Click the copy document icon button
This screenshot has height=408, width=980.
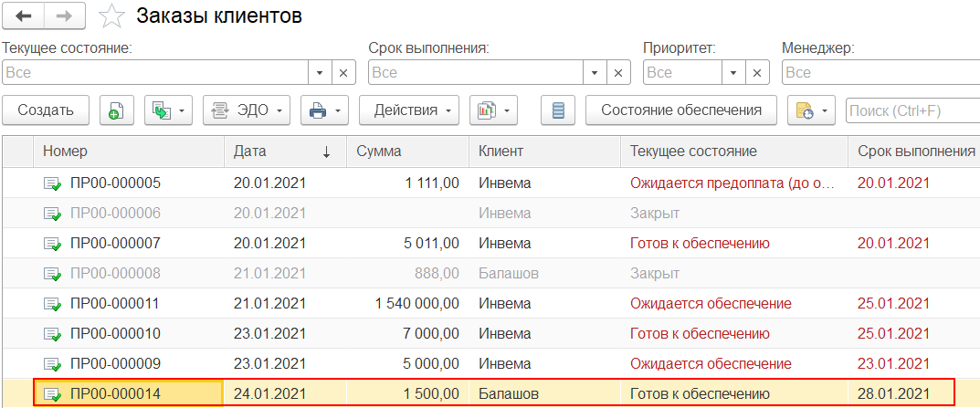(116, 110)
